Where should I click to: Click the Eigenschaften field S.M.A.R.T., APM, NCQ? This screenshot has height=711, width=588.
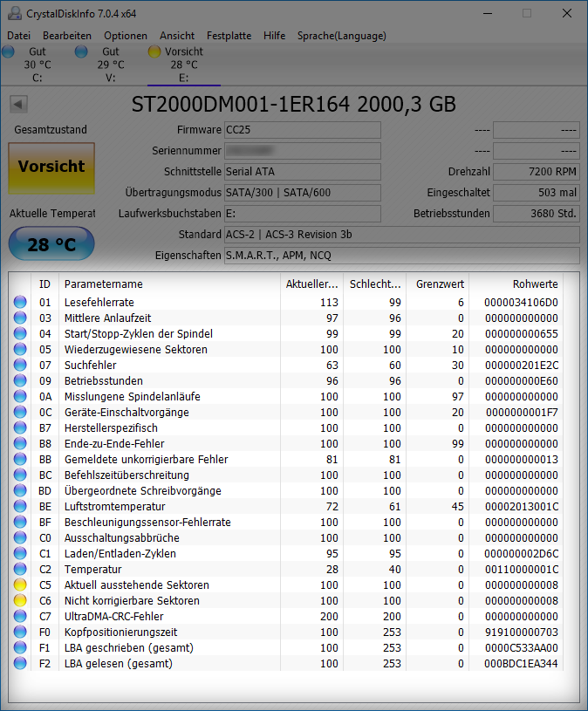point(402,256)
